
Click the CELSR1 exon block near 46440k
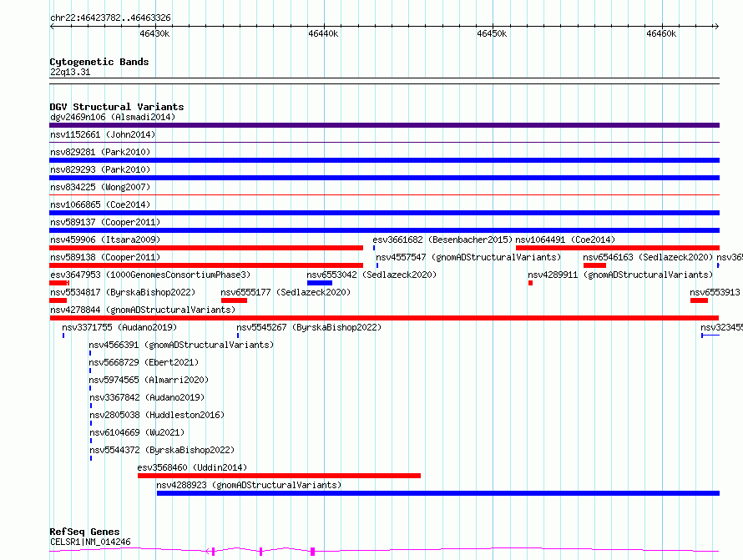click(x=312, y=552)
